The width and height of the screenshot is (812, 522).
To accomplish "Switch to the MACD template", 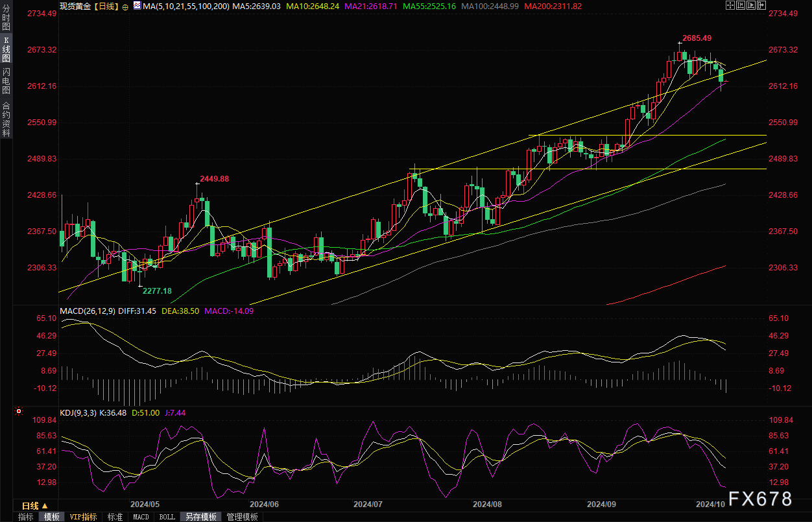I will click(141, 517).
